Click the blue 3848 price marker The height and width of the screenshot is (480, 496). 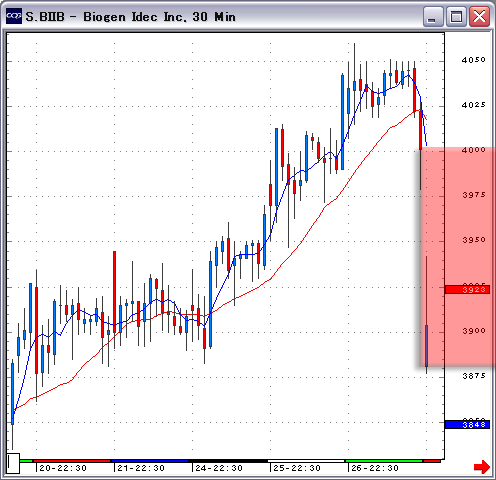[x=467, y=424]
